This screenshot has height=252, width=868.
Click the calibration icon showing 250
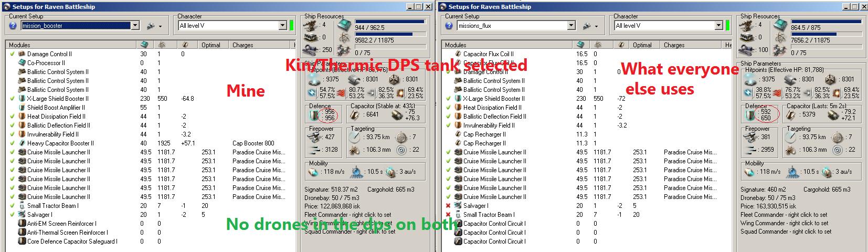311,50
